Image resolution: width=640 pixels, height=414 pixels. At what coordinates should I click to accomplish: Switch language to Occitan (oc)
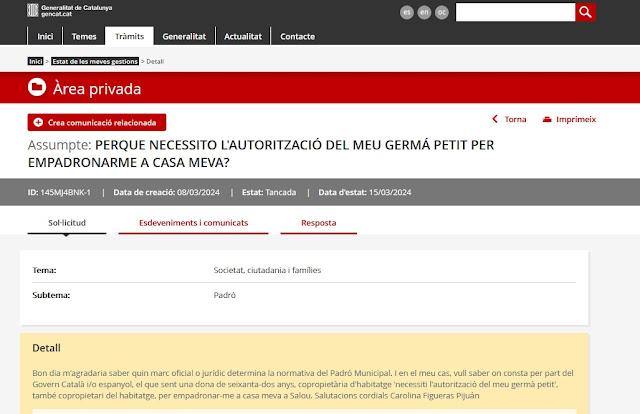click(x=442, y=12)
